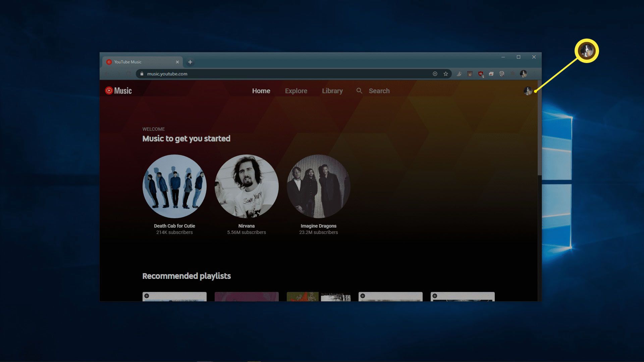644x362 pixels.
Task: Click the user account profile icon
Action: tap(528, 90)
